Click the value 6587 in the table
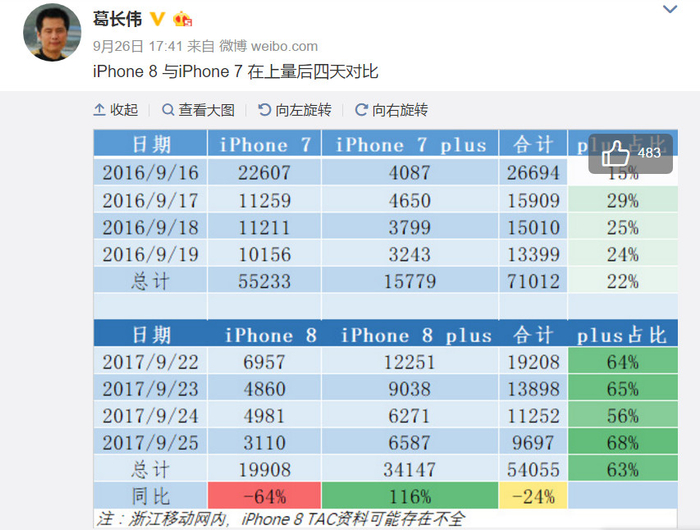Screen dimensions: 700x530 tap(410, 442)
